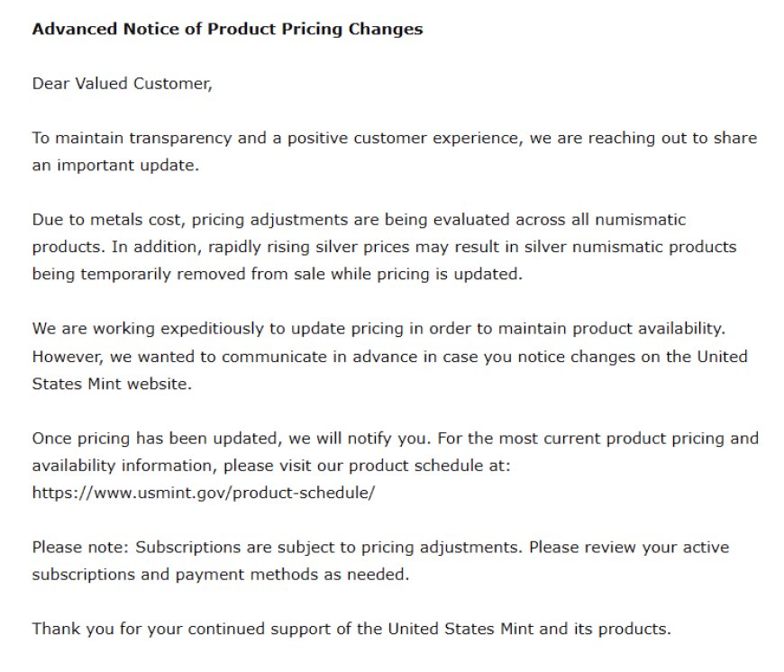Image resolution: width=784 pixels, height=672 pixels.
Task: Click the Advanced Notice of Product Pricing Changes heading
Action: pos(227,29)
